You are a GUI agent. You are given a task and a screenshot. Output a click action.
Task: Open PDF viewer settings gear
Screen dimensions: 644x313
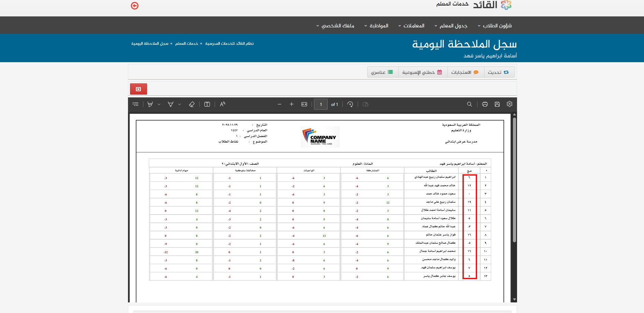(x=510, y=104)
